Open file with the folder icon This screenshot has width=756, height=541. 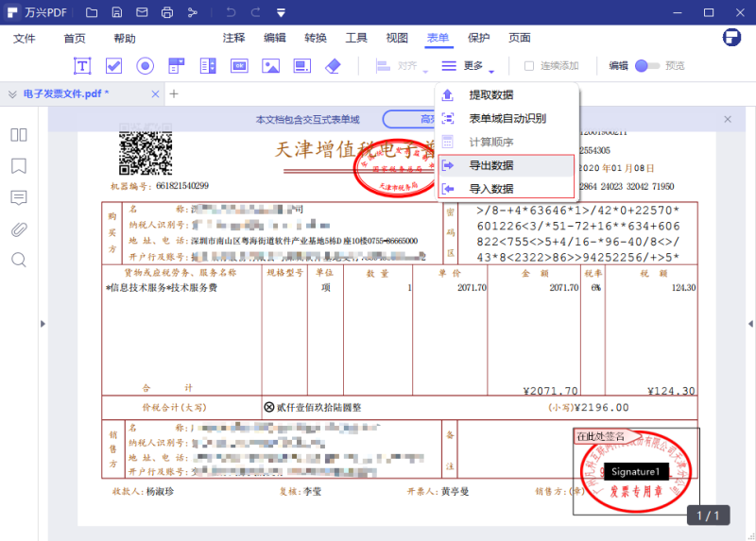(92, 12)
